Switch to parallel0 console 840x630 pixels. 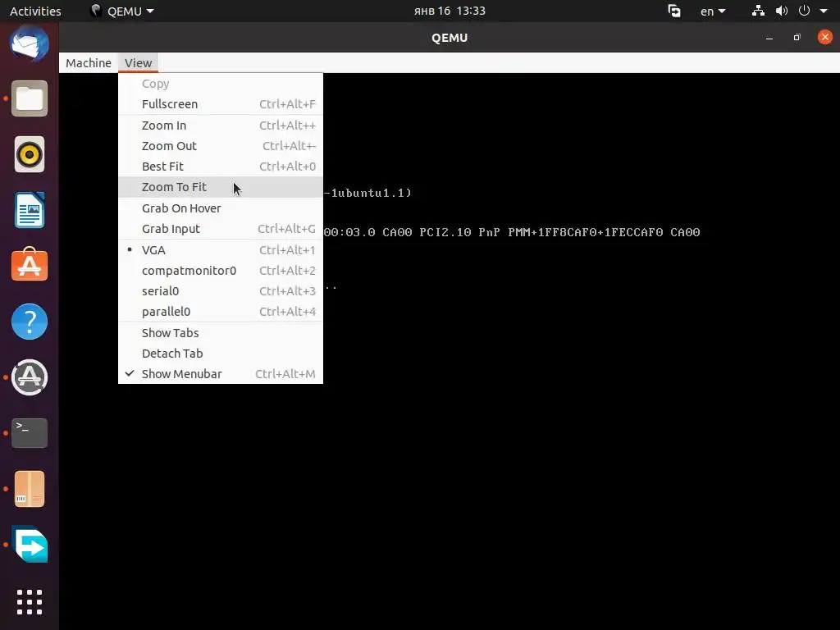tap(220, 311)
